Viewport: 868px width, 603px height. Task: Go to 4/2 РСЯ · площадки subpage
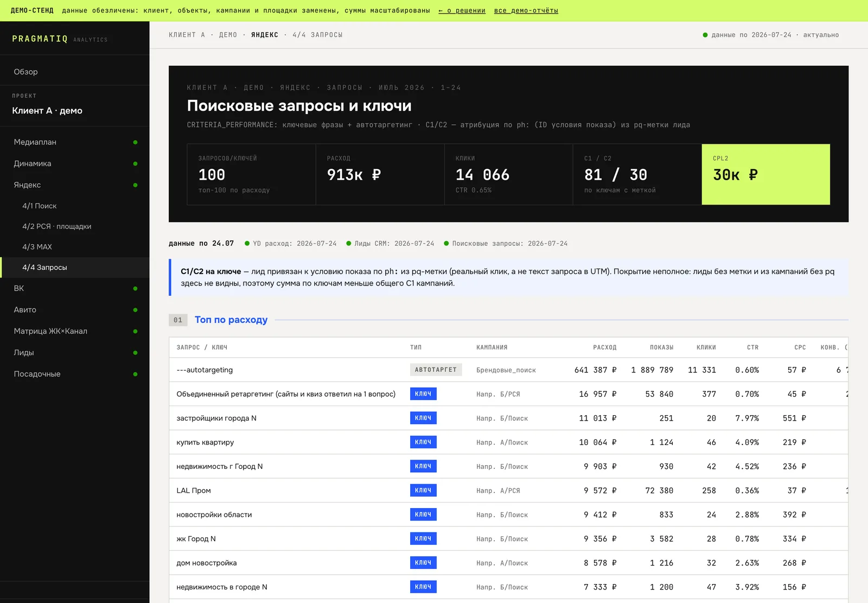point(75,226)
